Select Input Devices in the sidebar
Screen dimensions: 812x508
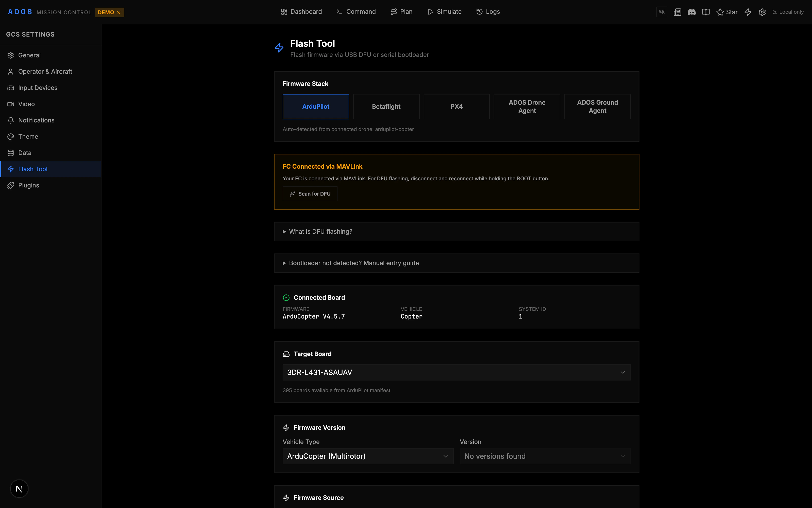51,88
